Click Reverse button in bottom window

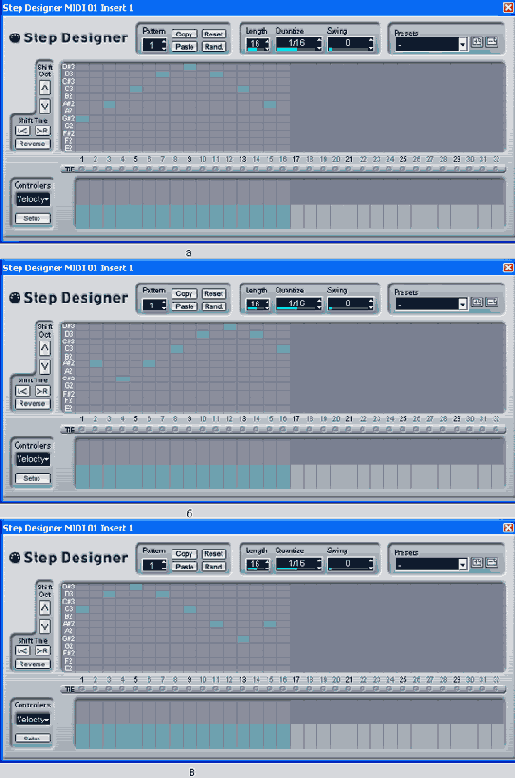point(33,664)
